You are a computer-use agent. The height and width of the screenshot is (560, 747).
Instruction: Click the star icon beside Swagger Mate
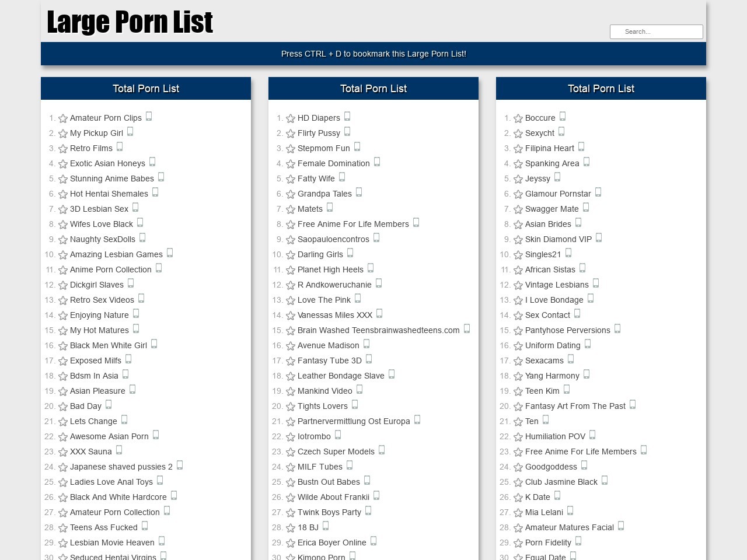pos(518,209)
